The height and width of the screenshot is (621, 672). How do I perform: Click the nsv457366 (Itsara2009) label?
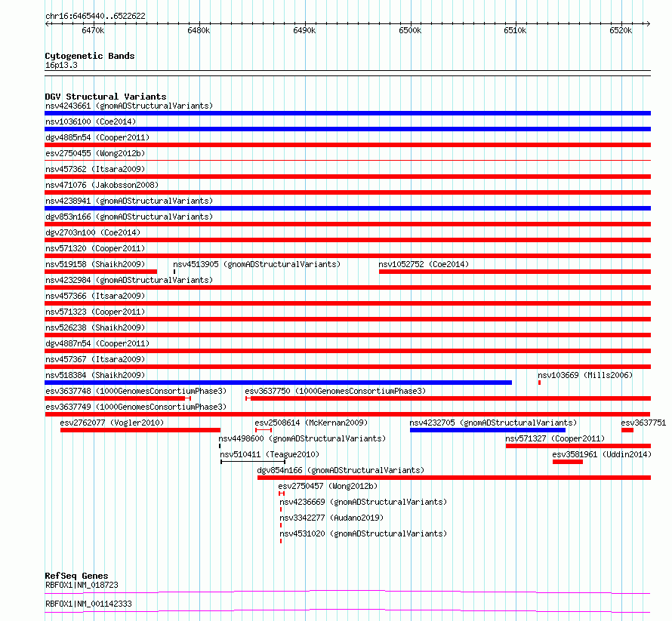pyautogui.click(x=95, y=296)
